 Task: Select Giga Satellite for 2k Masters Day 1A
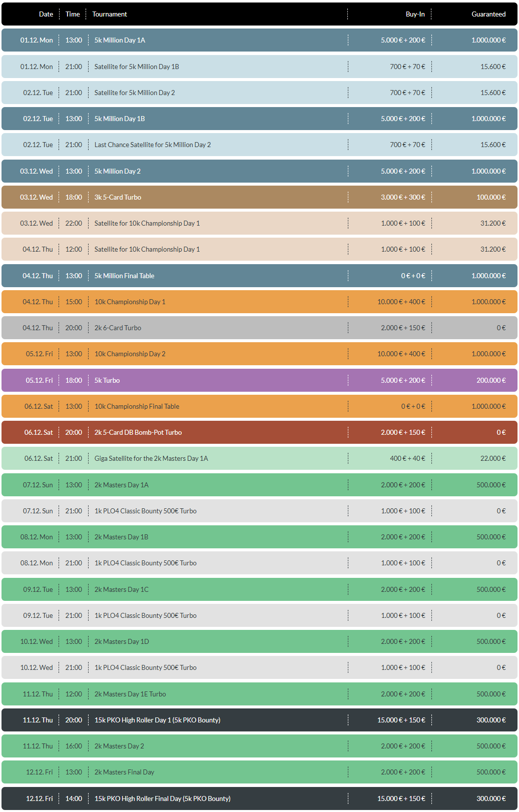(x=151, y=458)
